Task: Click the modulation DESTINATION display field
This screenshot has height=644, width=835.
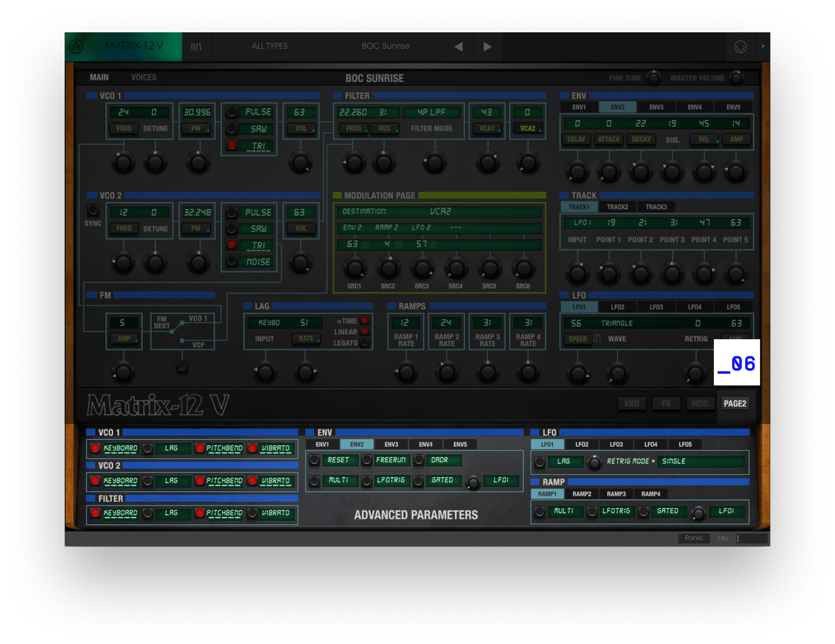Action: [439, 212]
